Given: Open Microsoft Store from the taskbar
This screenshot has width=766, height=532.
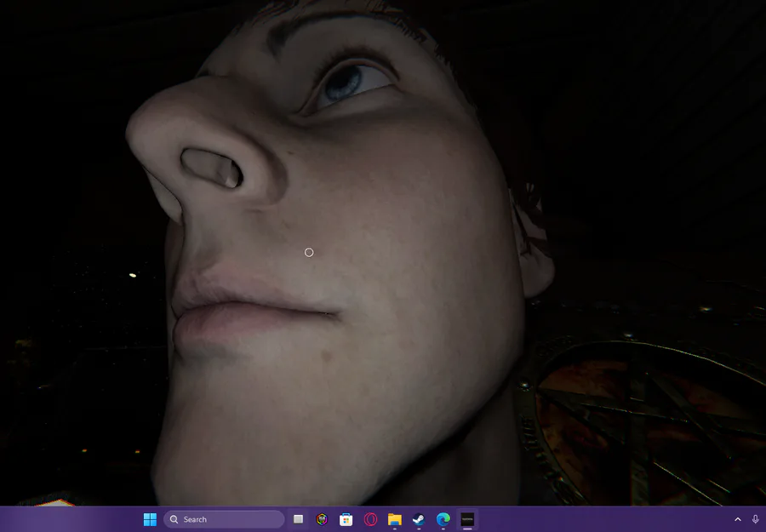Looking at the screenshot, I should [x=346, y=519].
